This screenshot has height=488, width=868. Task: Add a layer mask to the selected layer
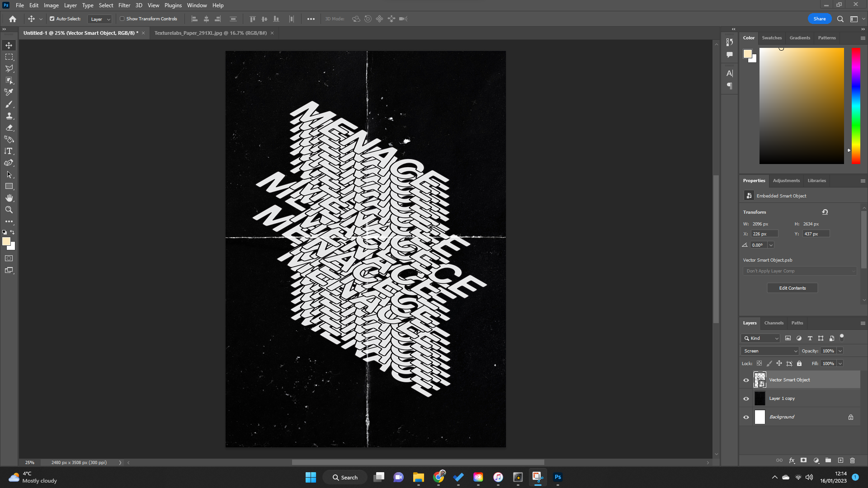803,460
